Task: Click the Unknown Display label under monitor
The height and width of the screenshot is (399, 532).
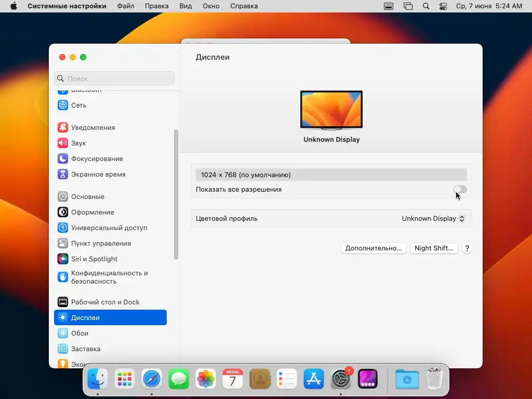Action: [x=331, y=139]
